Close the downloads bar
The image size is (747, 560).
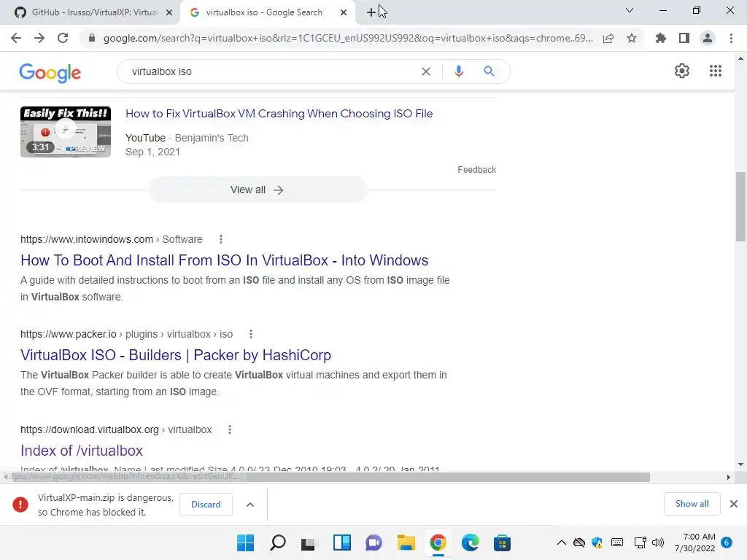pos(734,504)
